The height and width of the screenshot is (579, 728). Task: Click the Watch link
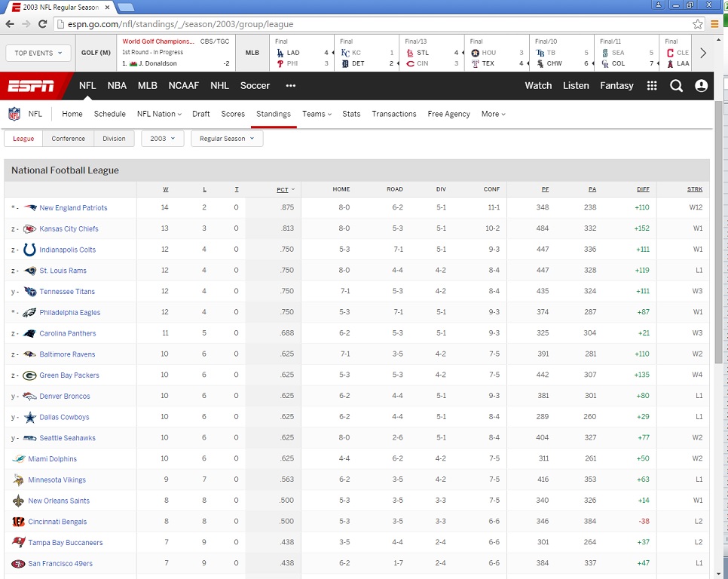tap(538, 86)
